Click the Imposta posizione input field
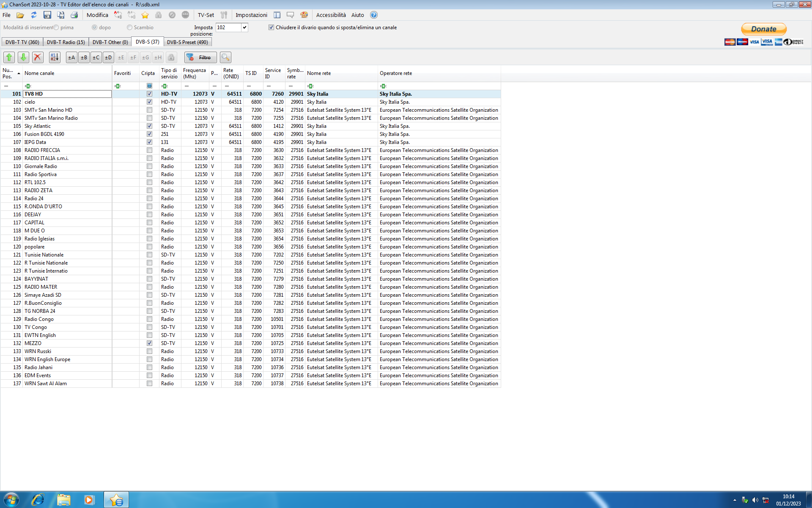The height and width of the screenshot is (508, 812). [x=228, y=28]
